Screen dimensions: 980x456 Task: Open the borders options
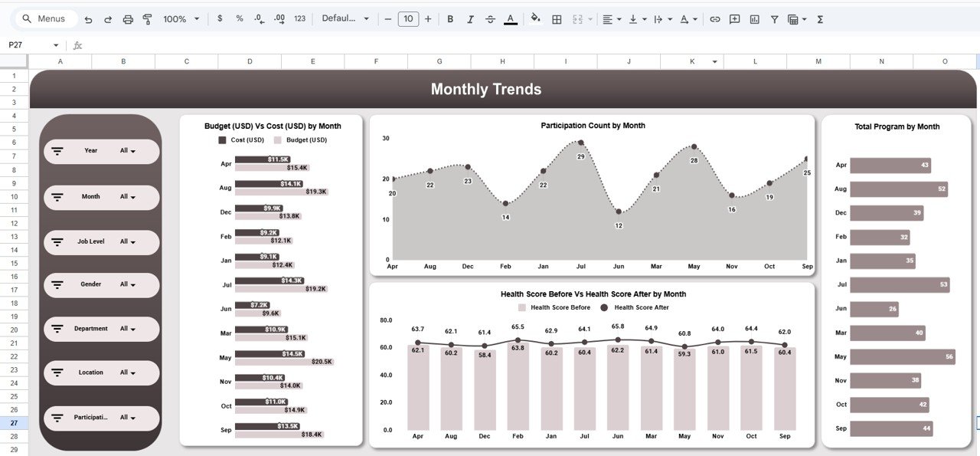coord(557,18)
